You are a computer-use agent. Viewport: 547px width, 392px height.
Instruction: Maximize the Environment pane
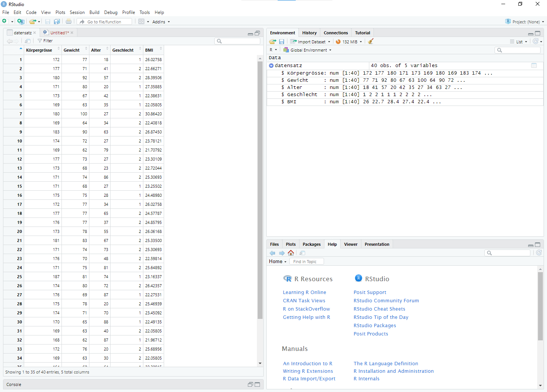pyautogui.click(x=538, y=33)
